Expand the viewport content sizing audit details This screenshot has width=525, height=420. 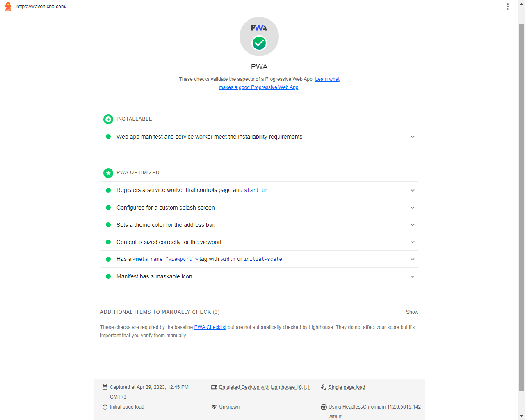click(413, 242)
